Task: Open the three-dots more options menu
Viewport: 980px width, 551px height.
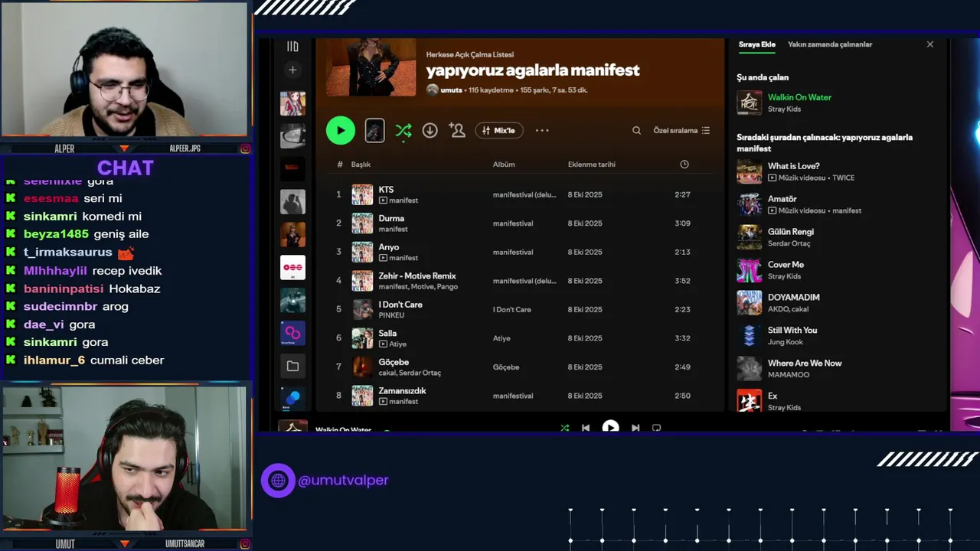Action: click(542, 130)
